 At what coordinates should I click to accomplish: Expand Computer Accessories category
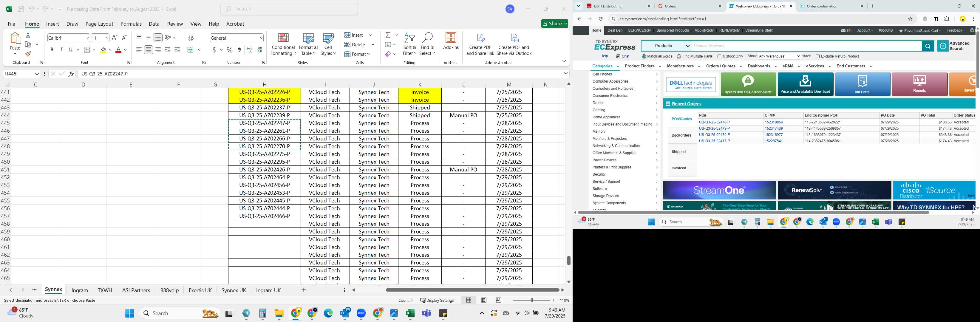tap(624, 81)
